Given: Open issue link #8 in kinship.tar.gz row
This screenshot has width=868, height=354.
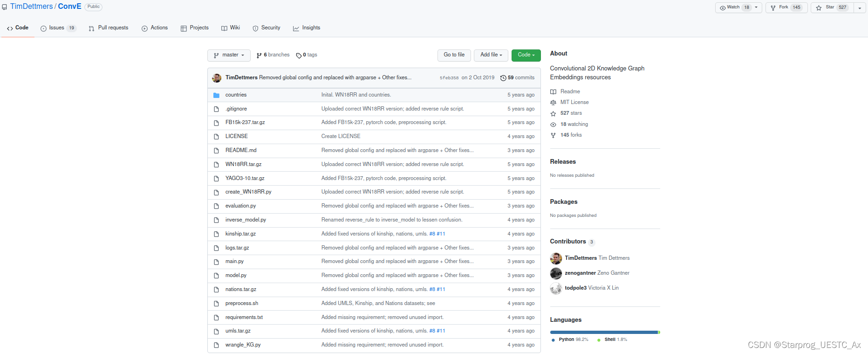Looking at the screenshot, I should (432, 234).
